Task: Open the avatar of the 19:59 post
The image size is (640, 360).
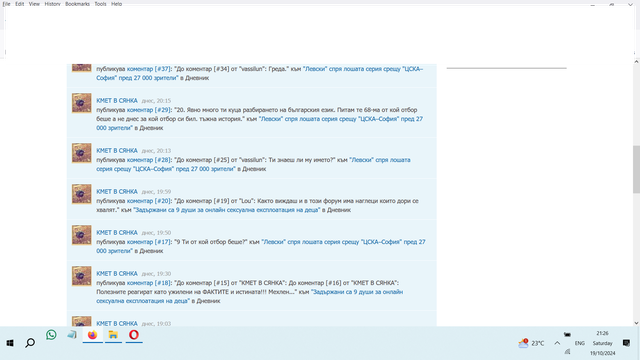Action: (82, 194)
